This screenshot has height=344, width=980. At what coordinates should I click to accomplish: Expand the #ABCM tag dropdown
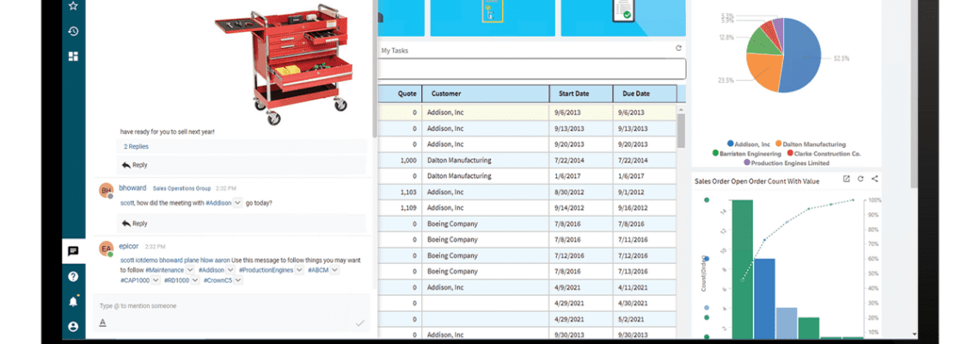[x=334, y=269]
